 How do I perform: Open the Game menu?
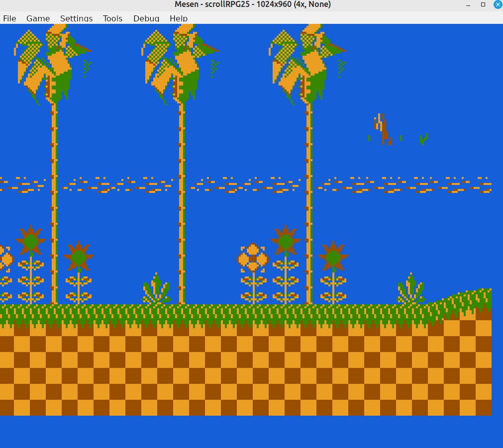38,18
